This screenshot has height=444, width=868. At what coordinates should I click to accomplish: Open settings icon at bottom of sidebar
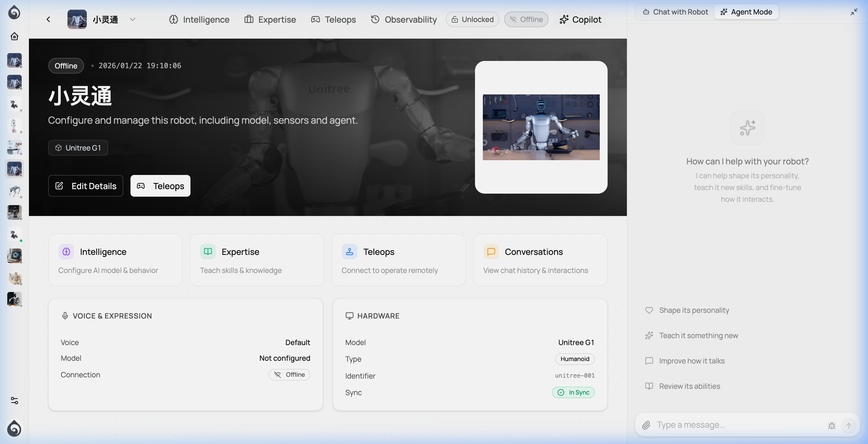click(x=14, y=401)
